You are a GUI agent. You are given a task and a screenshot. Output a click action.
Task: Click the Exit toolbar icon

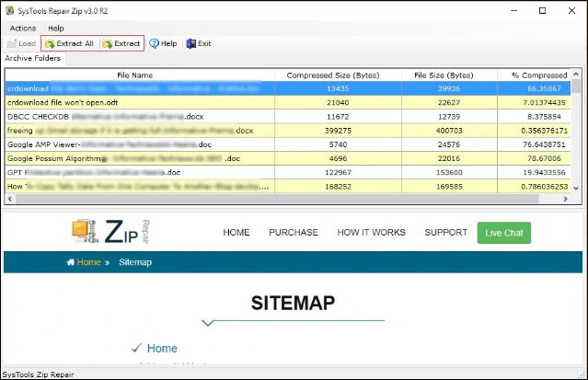pyautogui.click(x=191, y=43)
